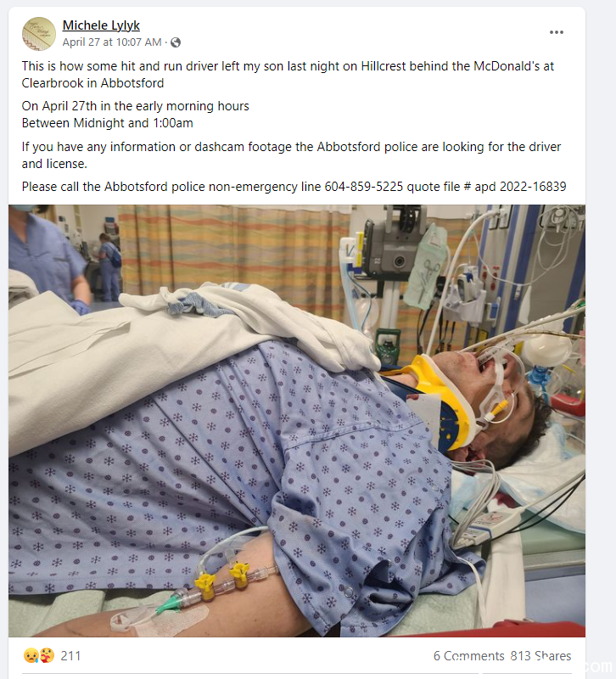Viewport: 616px width, 679px height.
Task: Open the post timestamp April 27 at 10:07 AM
Action: 112,42
